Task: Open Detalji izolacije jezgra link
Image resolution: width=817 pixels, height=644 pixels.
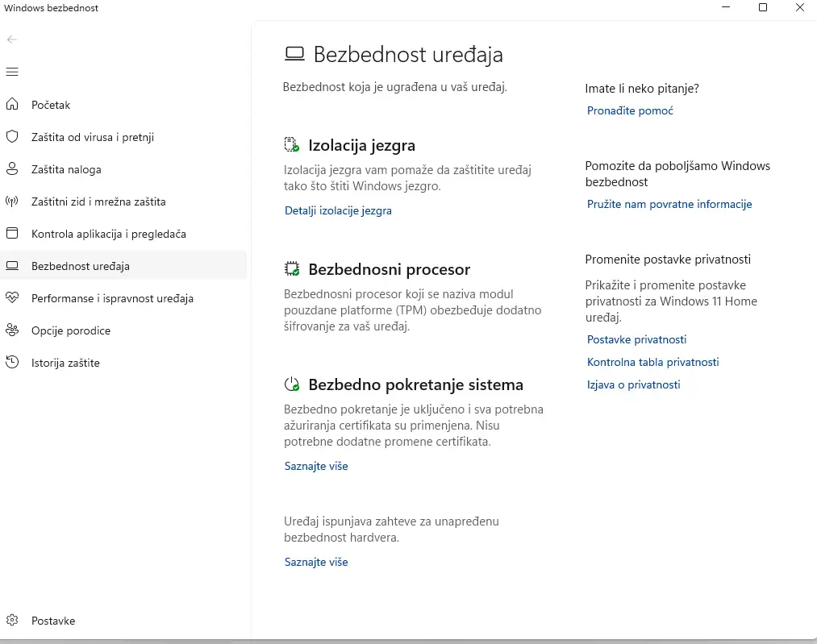Action: point(338,210)
